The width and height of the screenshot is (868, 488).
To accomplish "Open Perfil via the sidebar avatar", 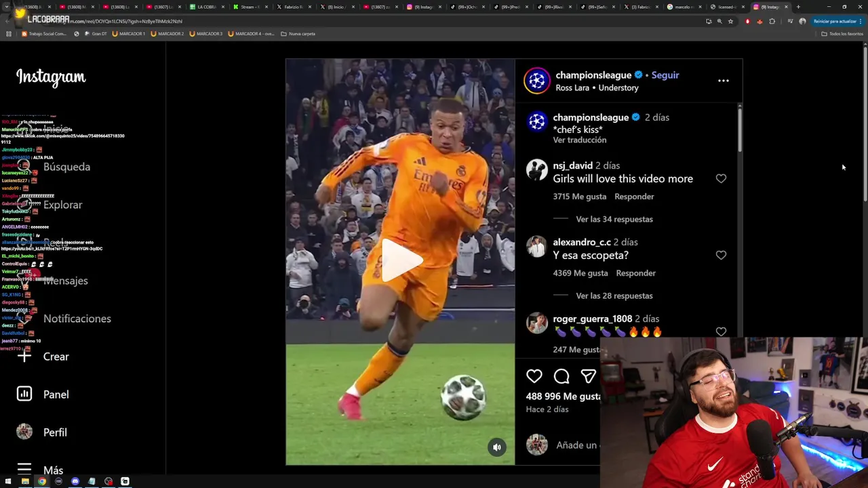I will coord(24,432).
